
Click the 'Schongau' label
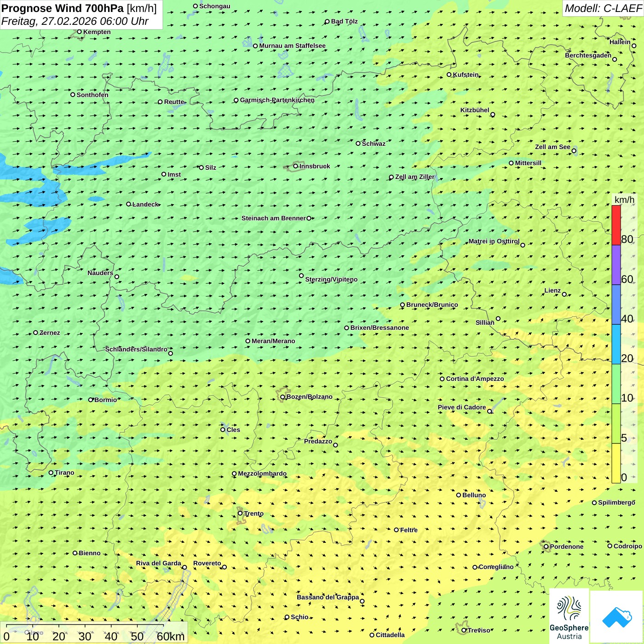[x=215, y=6]
